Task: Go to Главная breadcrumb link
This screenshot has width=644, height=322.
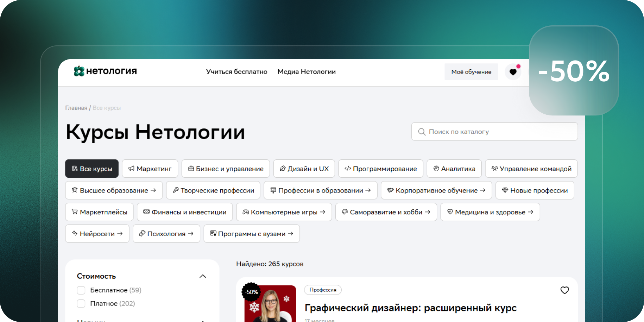Action: pos(76,108)
